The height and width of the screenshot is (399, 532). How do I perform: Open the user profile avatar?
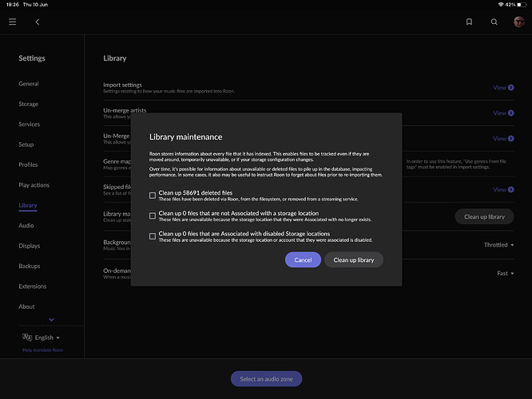tap(518, 22)
